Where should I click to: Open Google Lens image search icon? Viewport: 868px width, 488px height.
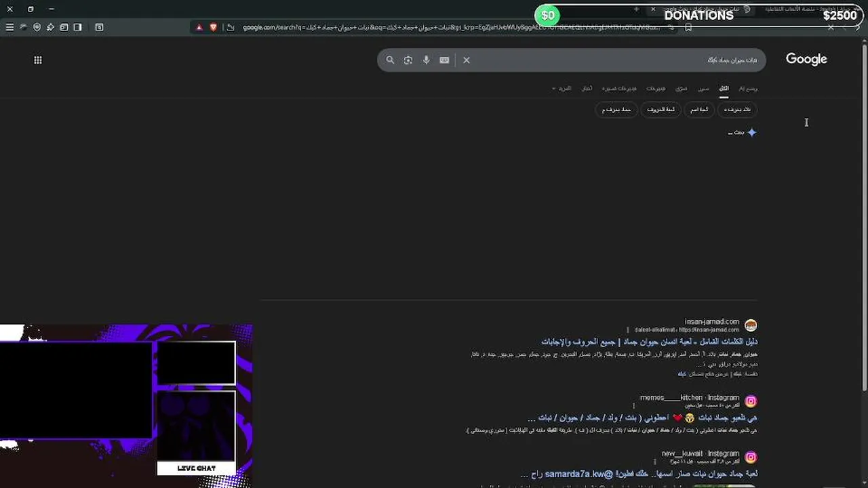pyautogui.click(x=408, y=60)
